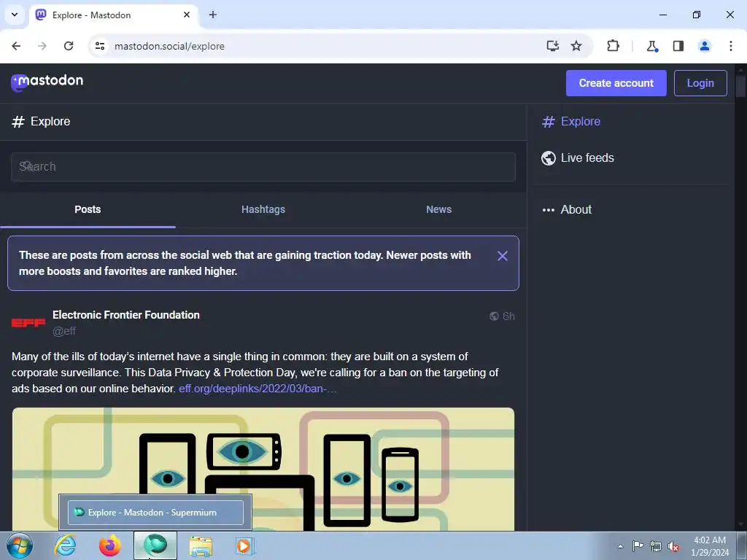The image size is (747, 560).
Task: Open site information icon in address bar
Action: (x=99, y=46)
